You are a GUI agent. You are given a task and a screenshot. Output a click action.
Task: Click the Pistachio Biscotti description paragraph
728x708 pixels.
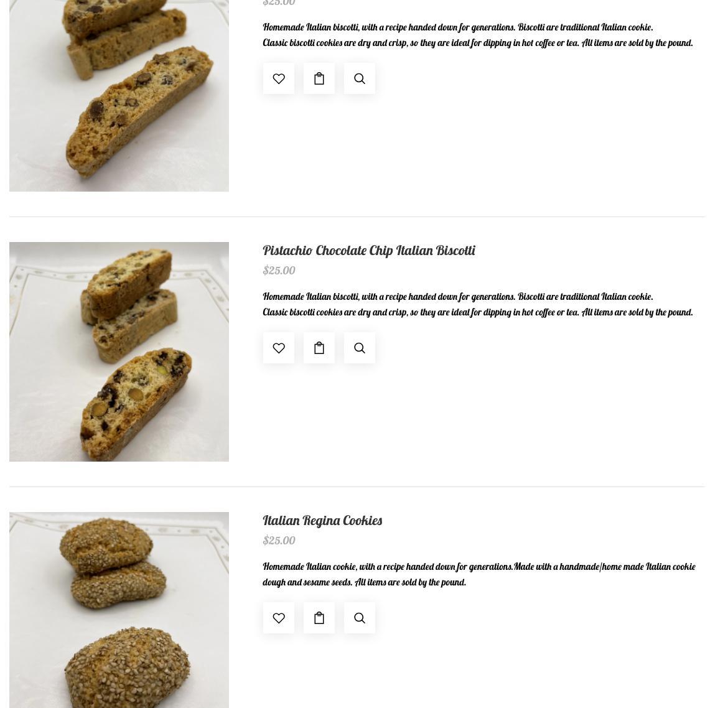click(478, 304)
